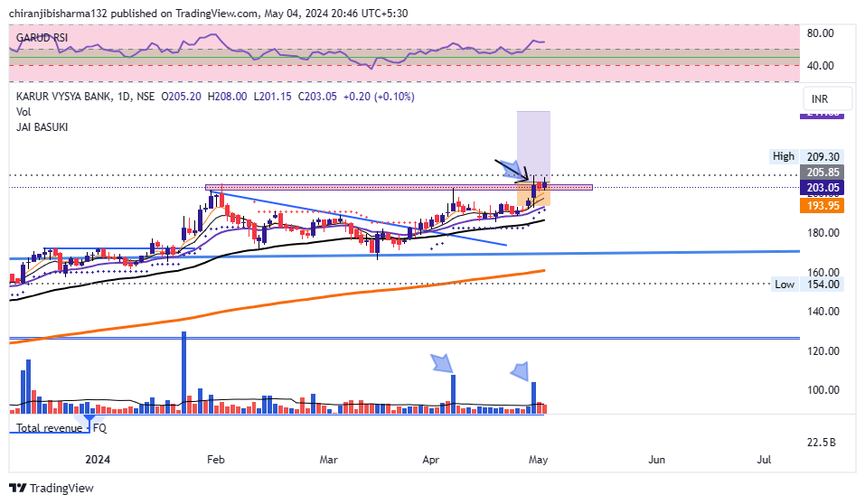
Task: Select the GARUD RSI indicator label
Action: tap(42, 38)
